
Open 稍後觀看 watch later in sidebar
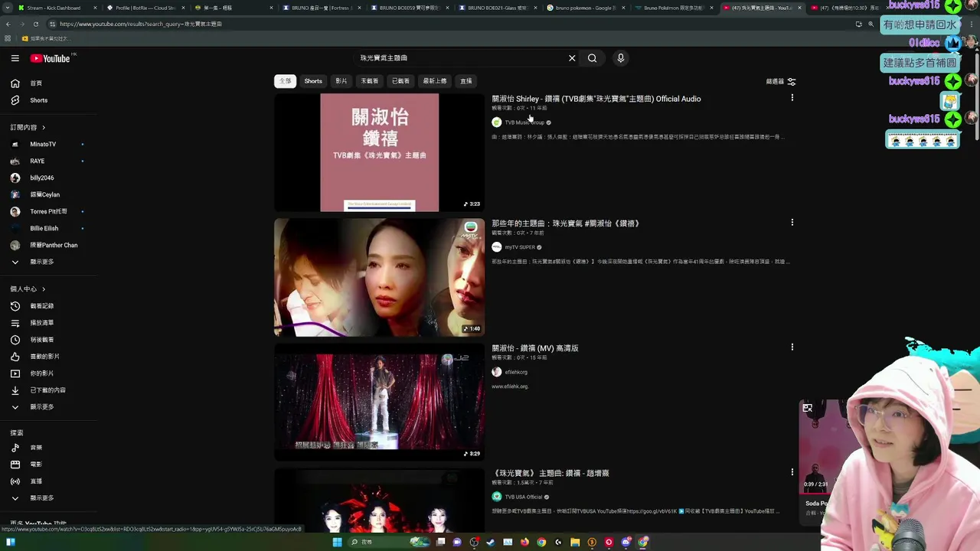pos(31,340)
